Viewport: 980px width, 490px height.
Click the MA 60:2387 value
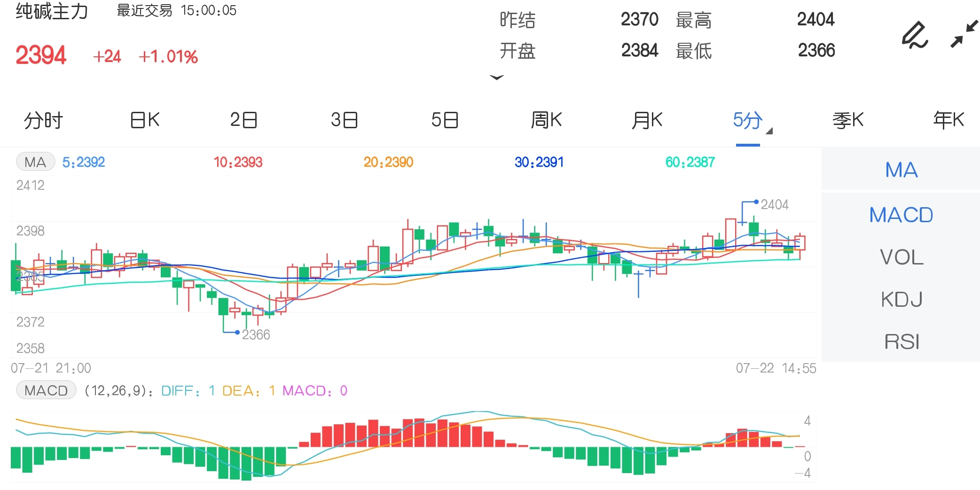(690, 162)
